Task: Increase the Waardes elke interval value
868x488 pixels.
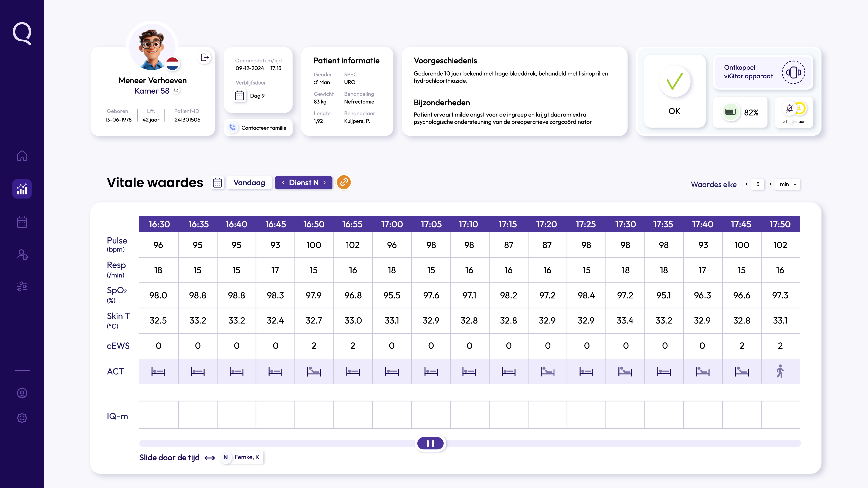Action: [x=770, y=184]
